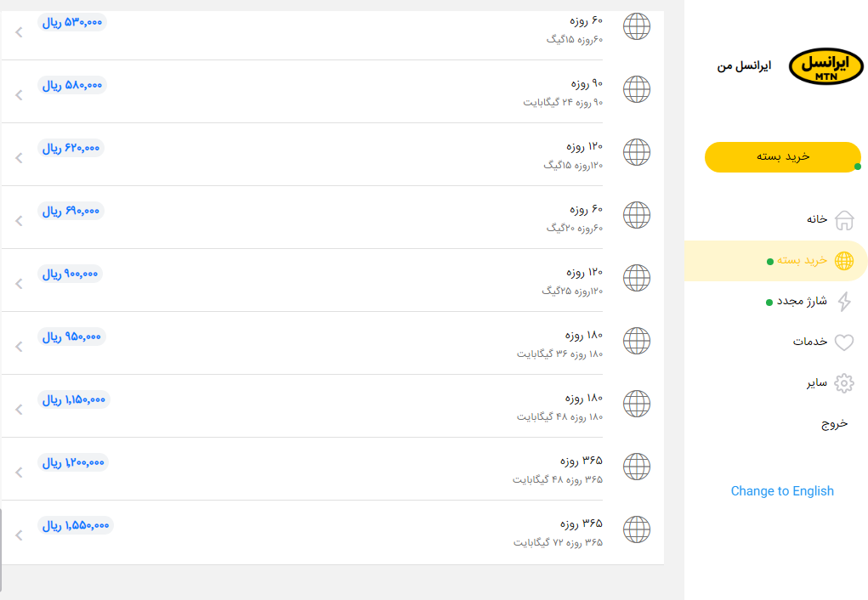This screenshot has height=600, width=868.
Task: Expand the 1,150,000 rial package chevron
Action: pos(19,410)
